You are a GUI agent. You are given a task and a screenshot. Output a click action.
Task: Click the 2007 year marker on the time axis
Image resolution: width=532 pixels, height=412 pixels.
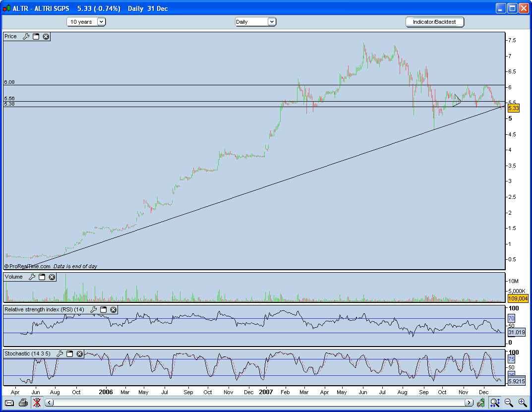point(266,392)
